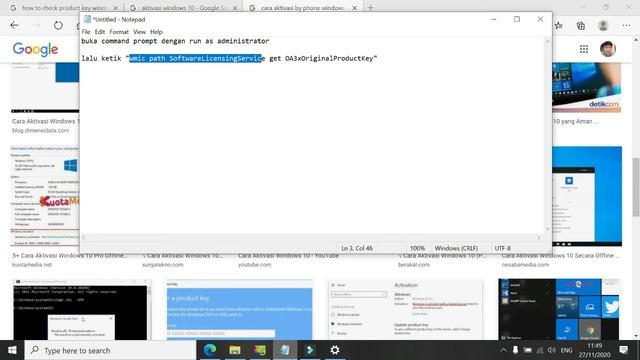The image size is (640, 360).
Task: Open blue 'product key' dialog thumbnail
Action: (x=240, y=309)
